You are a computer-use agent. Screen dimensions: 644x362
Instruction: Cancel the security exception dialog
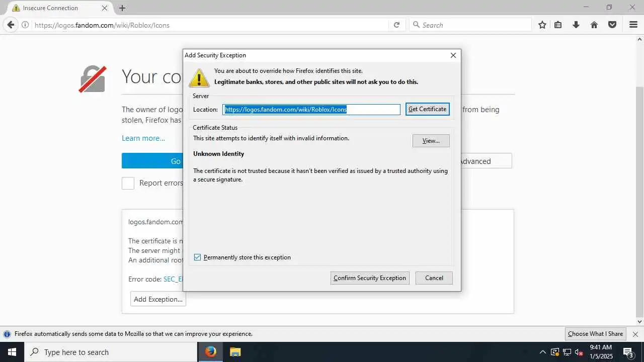point(434,278)
